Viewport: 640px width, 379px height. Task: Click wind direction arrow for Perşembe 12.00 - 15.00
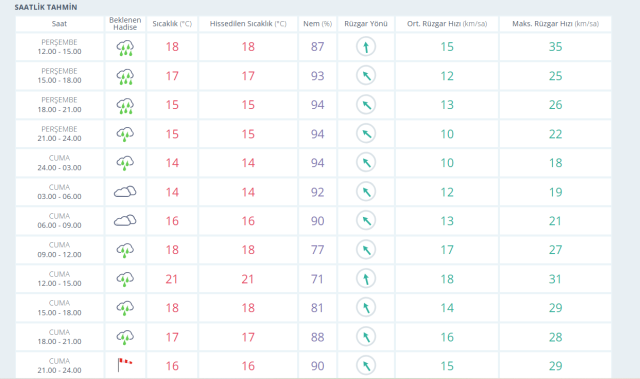[x=366, y=47]
